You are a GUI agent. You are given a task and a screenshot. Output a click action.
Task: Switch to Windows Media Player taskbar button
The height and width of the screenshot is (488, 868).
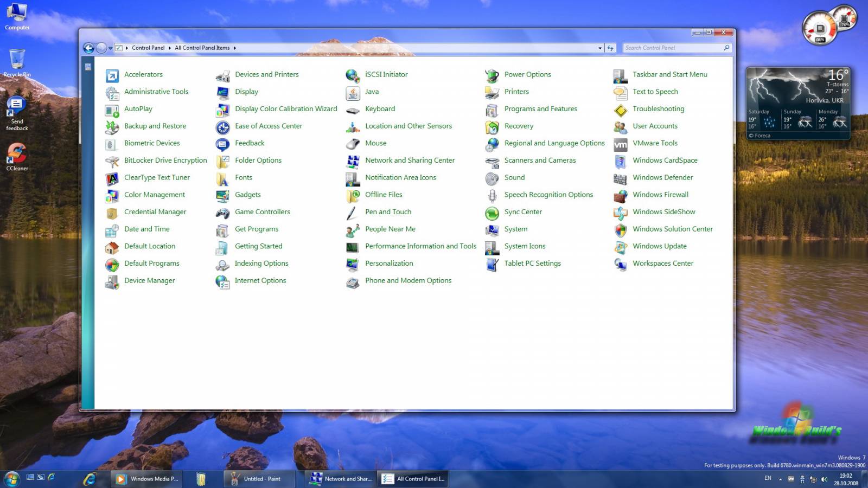146,479
